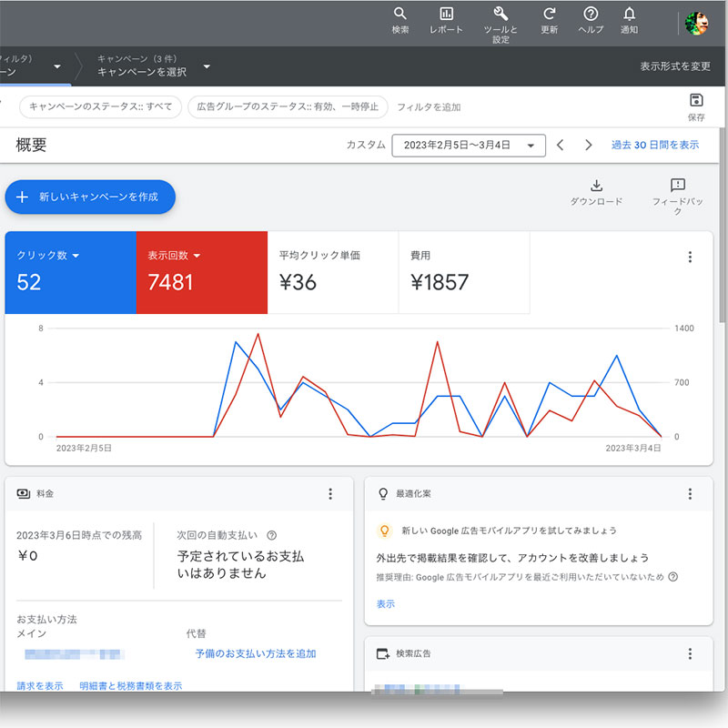Expand the campaign selection dropdown
The image size is (728, 728).
207,66
